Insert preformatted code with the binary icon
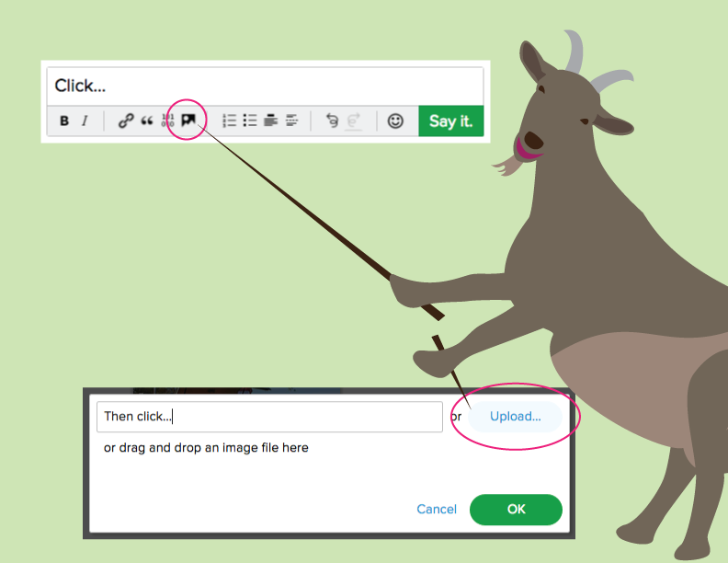Viewport: 728px width, 563px height. pyautogui.click(x=167, y=121)
